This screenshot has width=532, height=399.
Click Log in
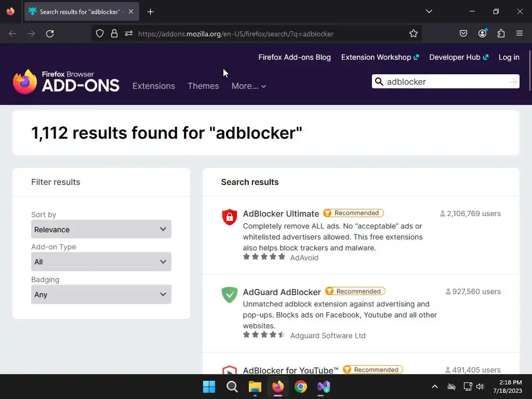click(x=509, y=57)
